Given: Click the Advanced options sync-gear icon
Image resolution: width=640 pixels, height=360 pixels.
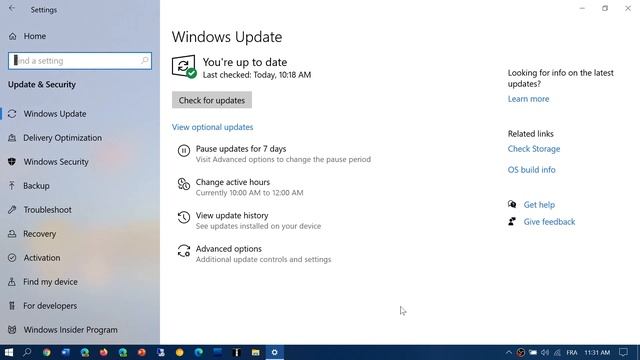Looking at the screenshot, I should point(184,251).
